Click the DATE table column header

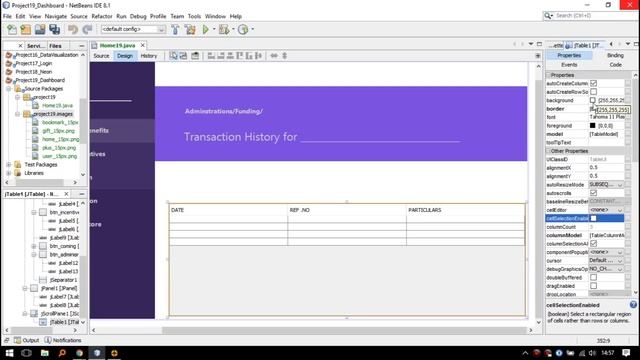point(228,210)
